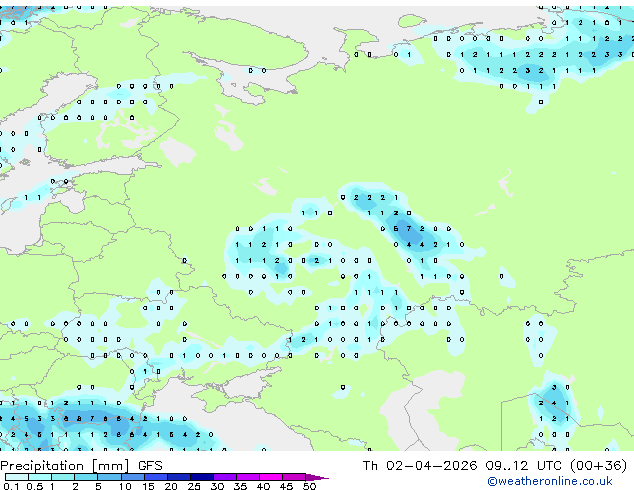The height and width of the screenshot is (490, 634).
Task: Click the legend label "20"
Action: 171,486
